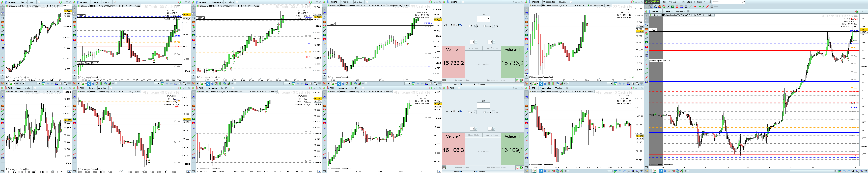868x173 pixels.
Task: Zoom in on the NASDAQ 1 jour chart
Action: point(65,84)
